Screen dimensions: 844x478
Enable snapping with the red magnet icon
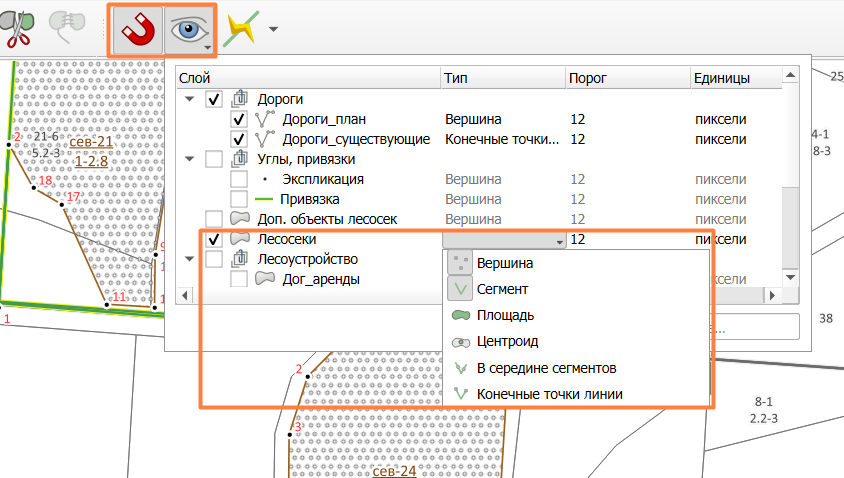point(138,30)
